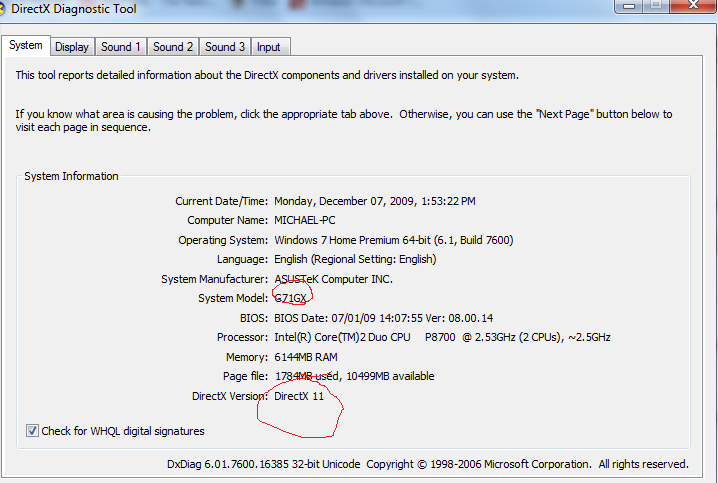718x483 pixels.
Task: Click the 'Windows 7 Home Premium 64-bit' value
Action: tap(352, 240)
